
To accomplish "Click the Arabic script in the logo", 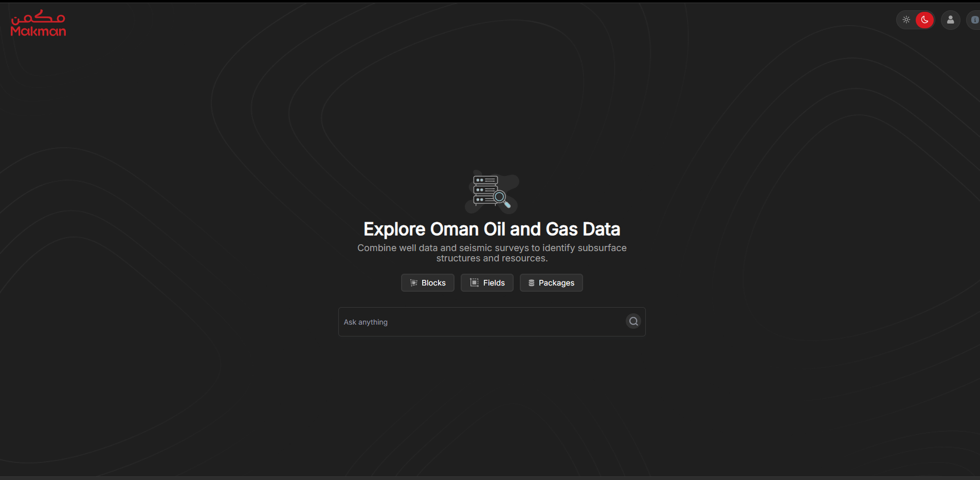I will click(x=39, y=17).
